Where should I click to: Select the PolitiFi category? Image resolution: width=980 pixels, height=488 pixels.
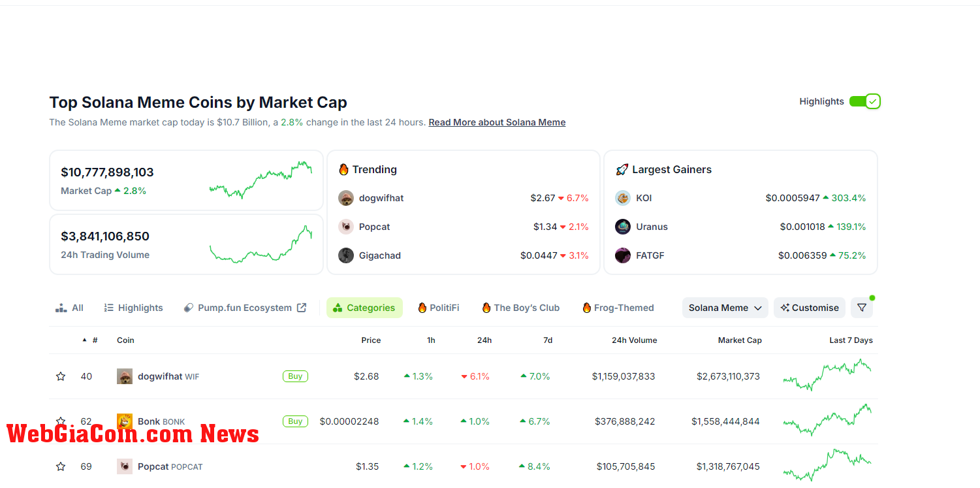tap(439, 308)
